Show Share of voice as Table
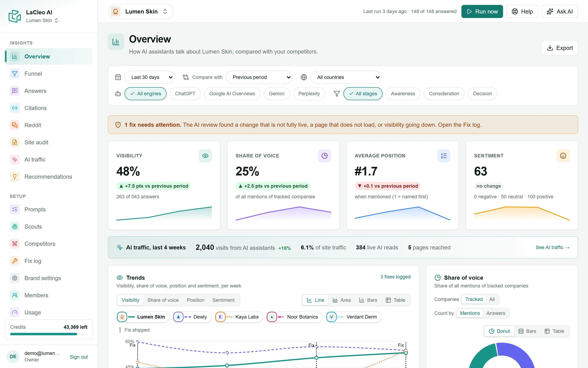 [555, 331]
